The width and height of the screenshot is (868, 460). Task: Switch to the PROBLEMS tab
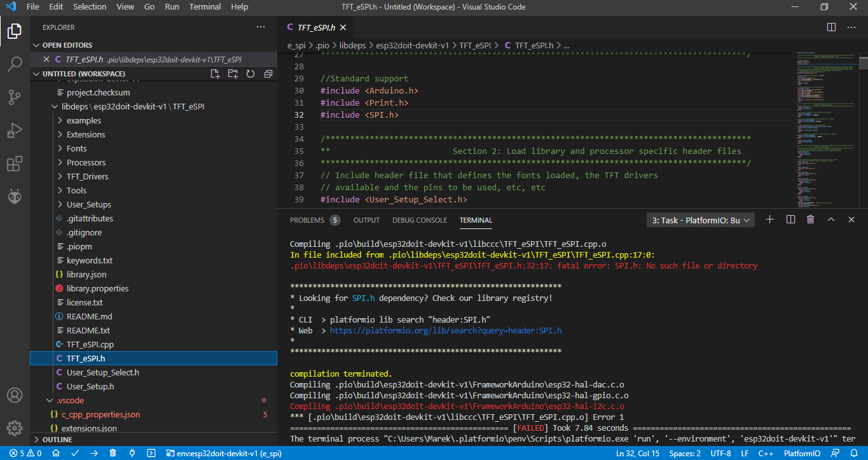coord(307,220)
